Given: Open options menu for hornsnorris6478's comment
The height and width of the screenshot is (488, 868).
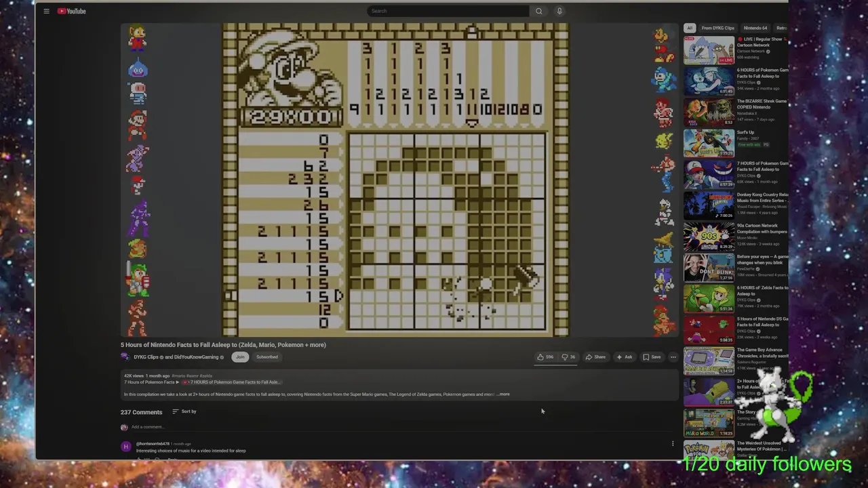Looking at the screenshot, I should pos(673,444).
